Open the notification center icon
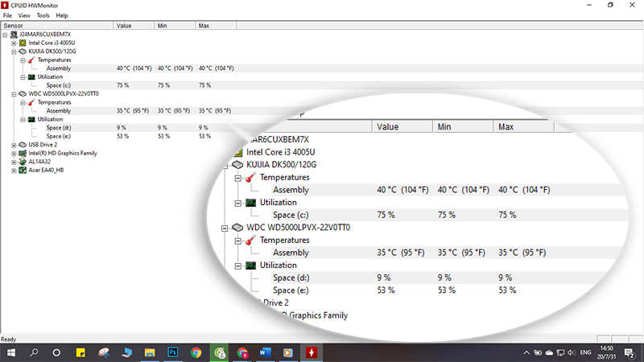This screenshot has height=362, width=644. tap(630, 352)
